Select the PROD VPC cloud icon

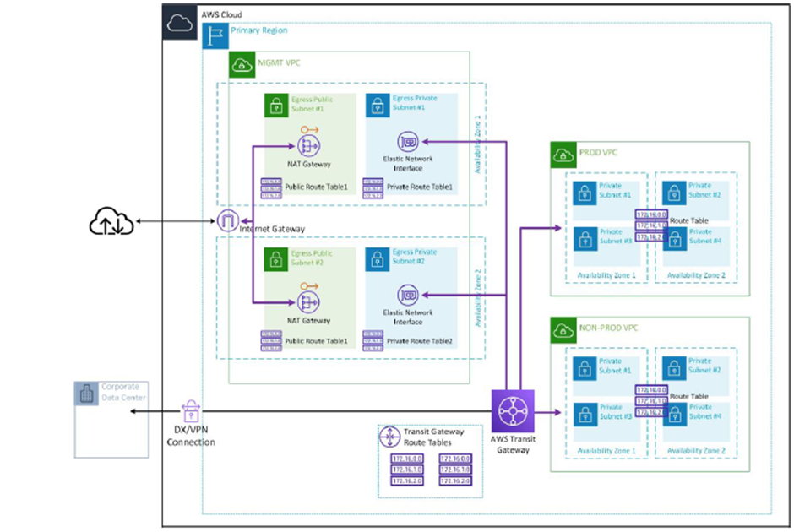click(x=563, y=152)
